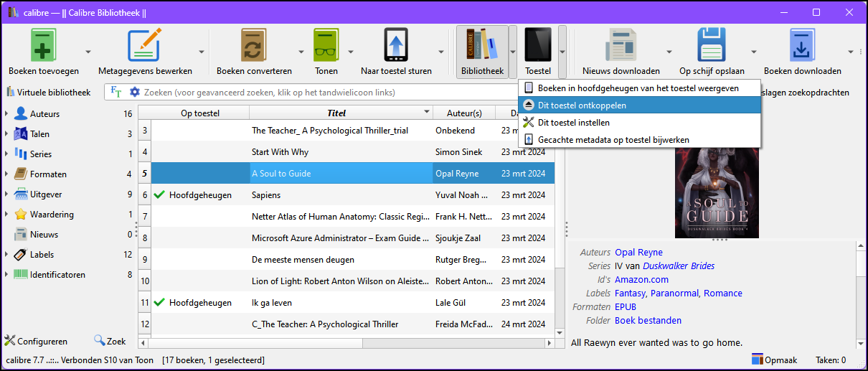The width and height of the screenshot is (868, 371).
Task: Sort by Op toestel column header
Action: click(200, 113)
